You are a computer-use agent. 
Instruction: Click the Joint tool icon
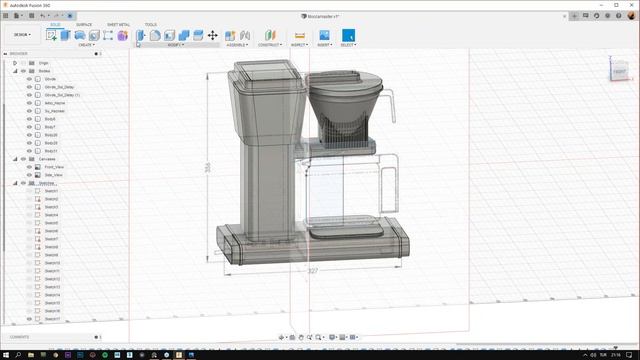pos(245,36)
